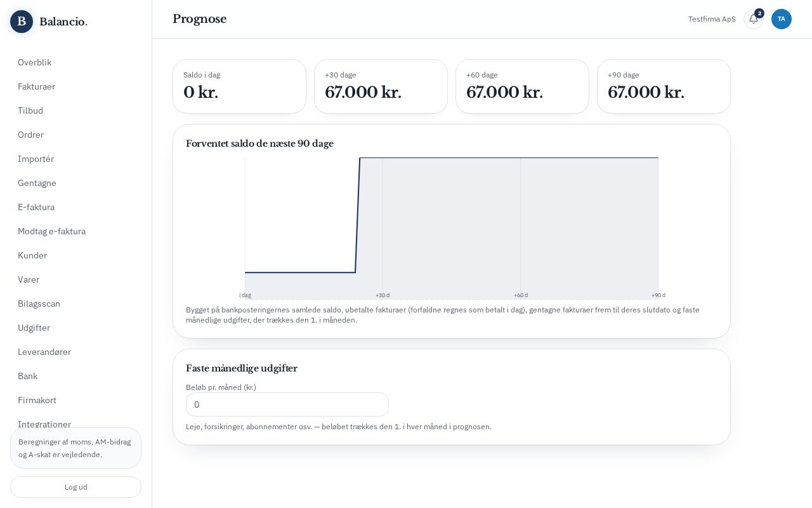This screenshot has width=812, height=508.
Task: Click the Prognose page heading
Action: pos(199,19)
